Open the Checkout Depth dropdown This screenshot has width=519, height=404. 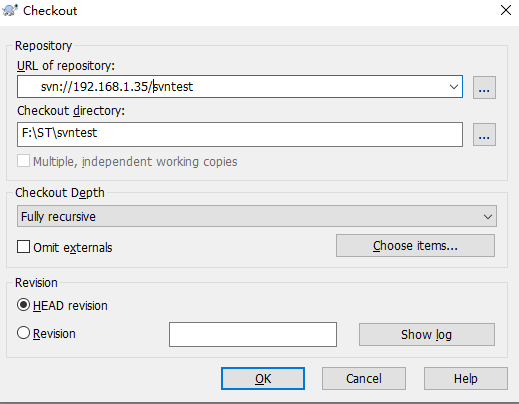coord(488,217)
